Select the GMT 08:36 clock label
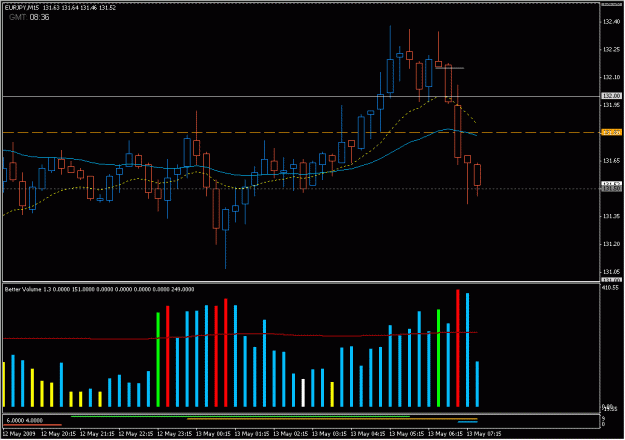 (29, 17)
